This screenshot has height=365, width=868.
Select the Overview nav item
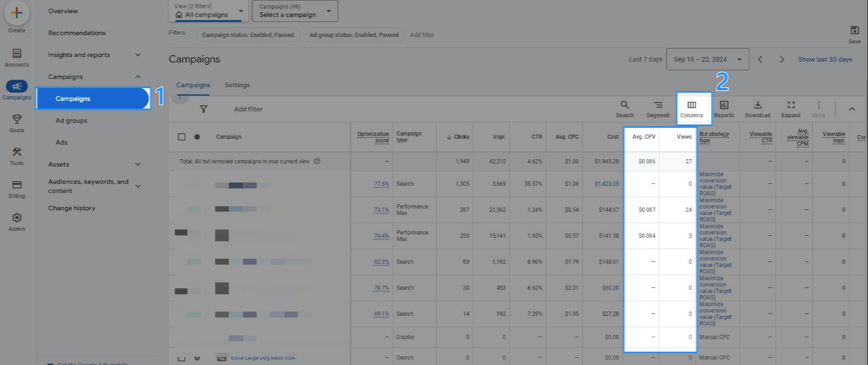[x=63, y=11]
